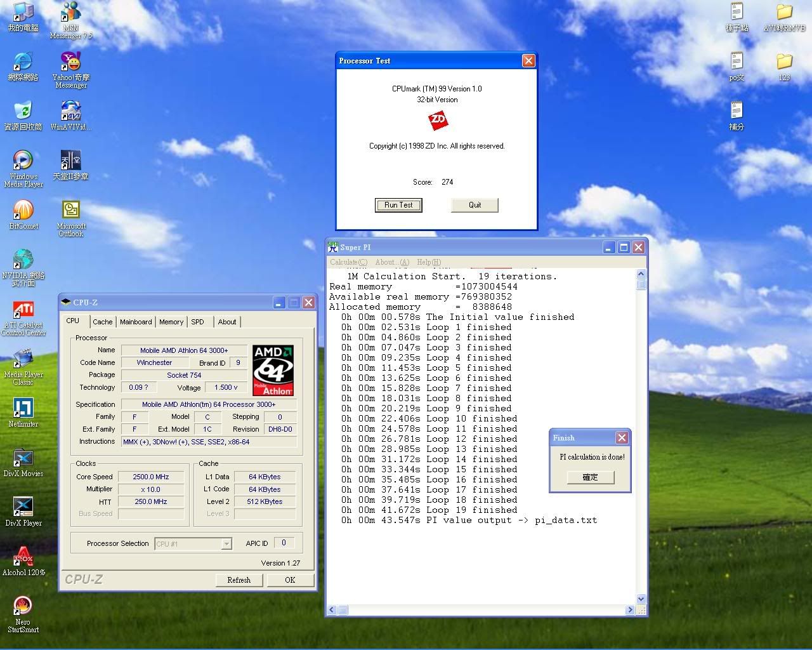Open the Help menu in Super PI
Screen dimensions: 812x650
point(429,262)
